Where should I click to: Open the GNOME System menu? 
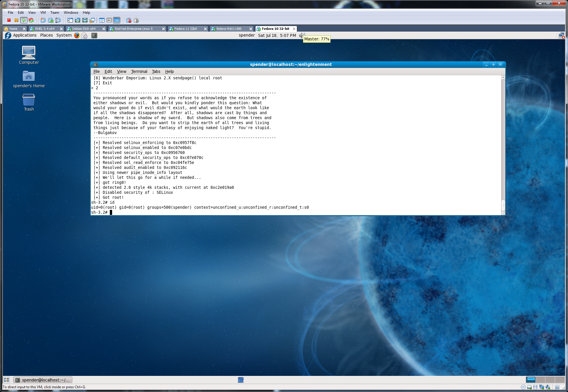(64, 35)
